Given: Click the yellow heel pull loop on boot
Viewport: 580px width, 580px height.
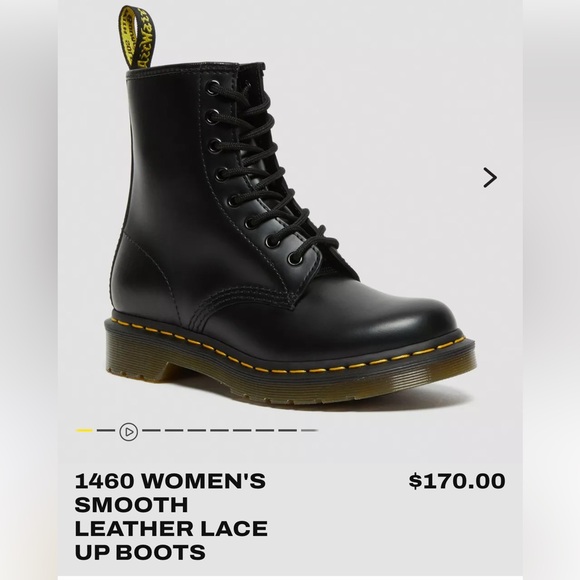Looking at the screenshot, I should tap(137, 38).
